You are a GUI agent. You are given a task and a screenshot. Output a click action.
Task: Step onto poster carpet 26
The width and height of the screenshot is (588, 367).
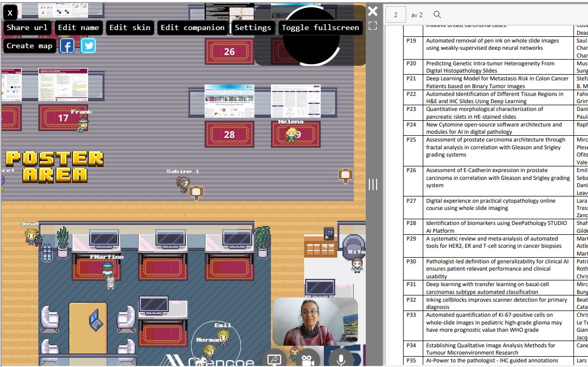click(x=230, y=51)
